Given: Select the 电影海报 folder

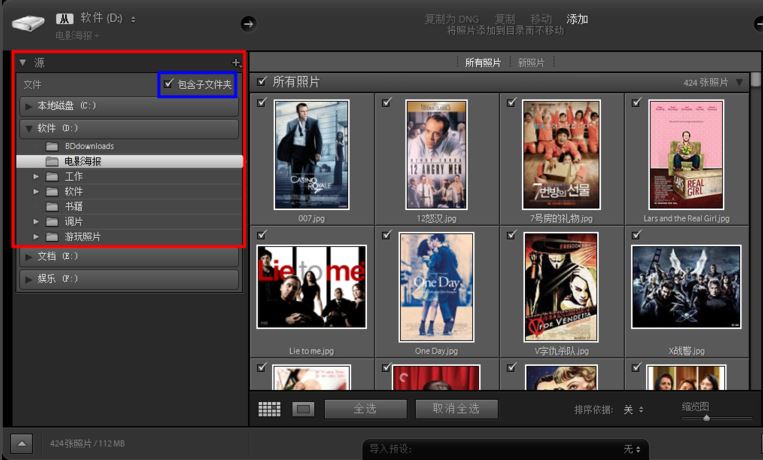Looking at the screenshot, I should (x=129, y=161).
